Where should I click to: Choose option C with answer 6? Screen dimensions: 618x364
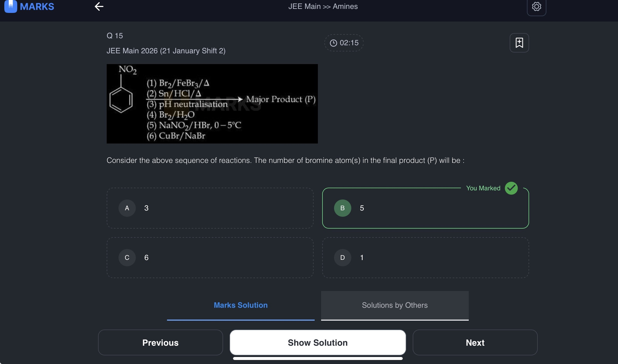pos(210,258)
